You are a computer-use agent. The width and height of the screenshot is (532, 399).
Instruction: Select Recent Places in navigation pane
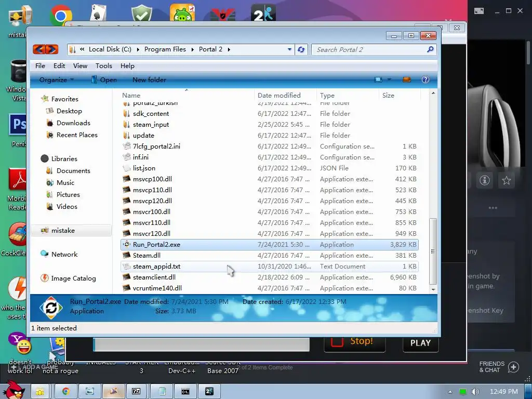77,135
